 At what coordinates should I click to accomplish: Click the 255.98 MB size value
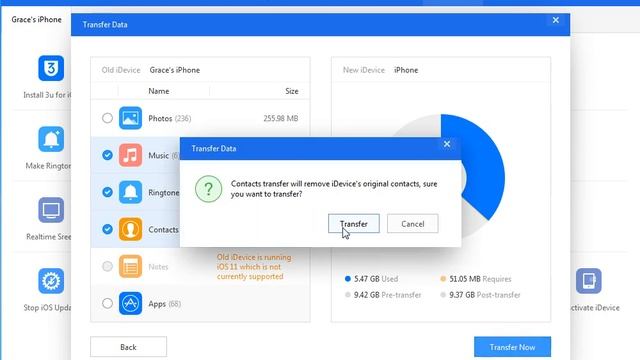pyautogui.click(x=280, y=118)
